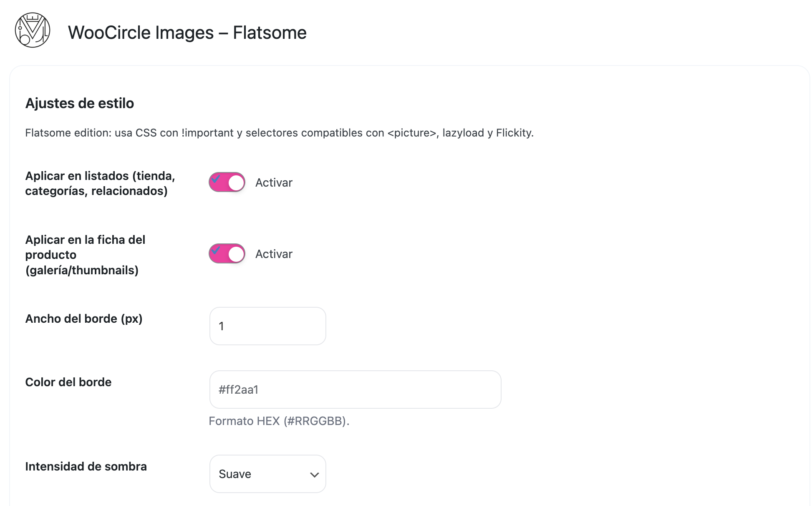This screenshot has width=812, height=506.
Task: Select the WooCircle Images – Flatsome page title
Action: [x=187, y=33]
